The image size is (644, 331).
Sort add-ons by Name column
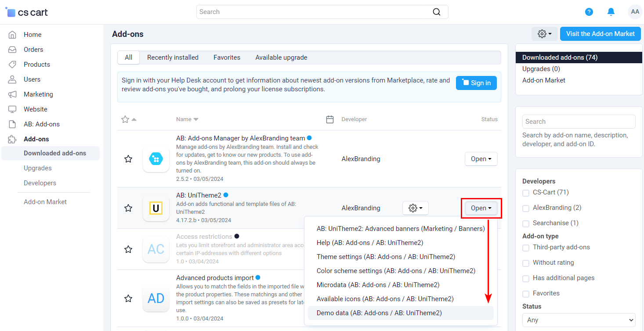[187, 119]
